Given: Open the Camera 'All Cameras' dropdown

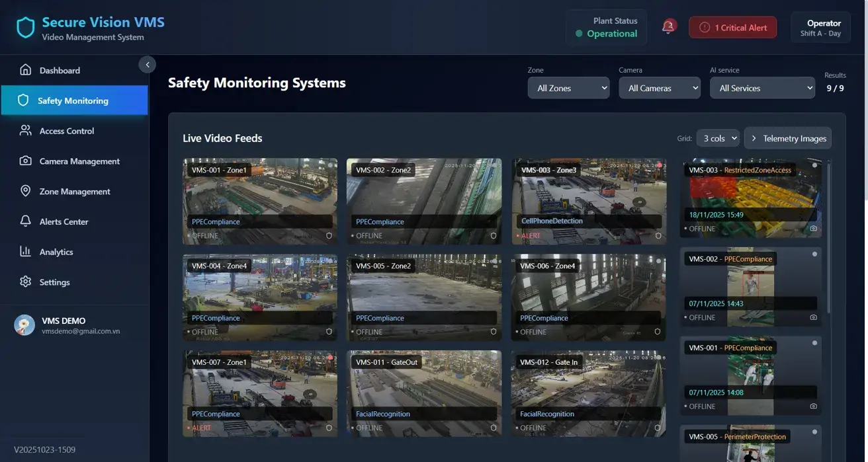Looking at the screenshot, I should [x=660, y=88].
